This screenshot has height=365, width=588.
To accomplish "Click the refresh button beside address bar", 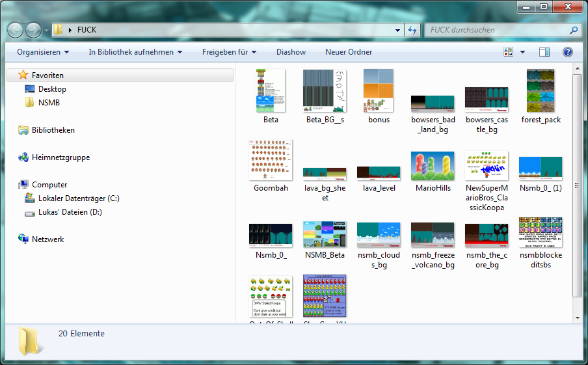I will (412, 30).
